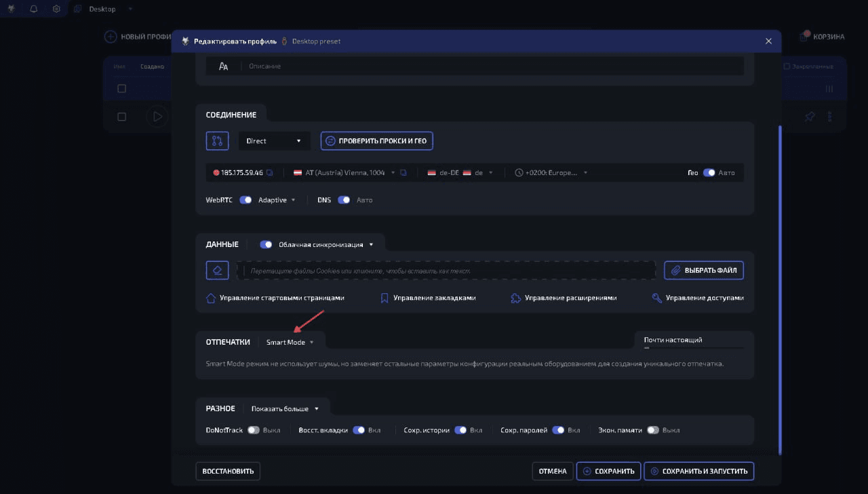
Task: Click the Почти настоящий fingerprint slider
Action: 694,347
